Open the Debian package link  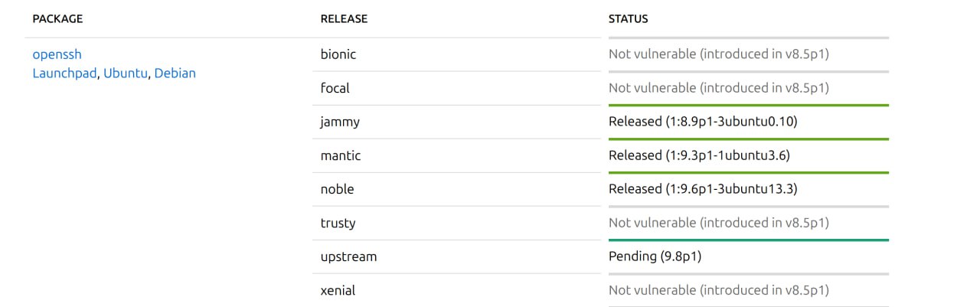175,73
